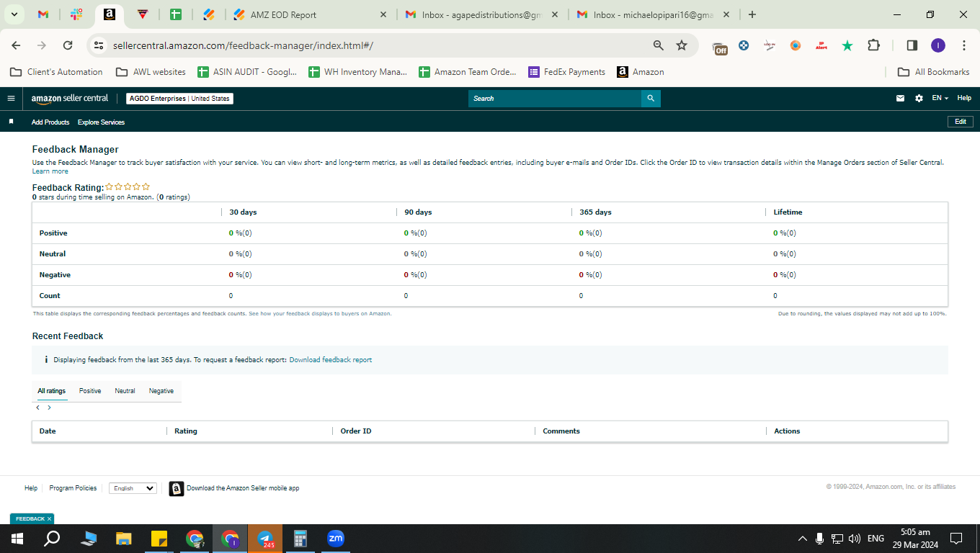Click the Order ID column header
The height and width of the screenshot is (553, 980).
(356, 431)
